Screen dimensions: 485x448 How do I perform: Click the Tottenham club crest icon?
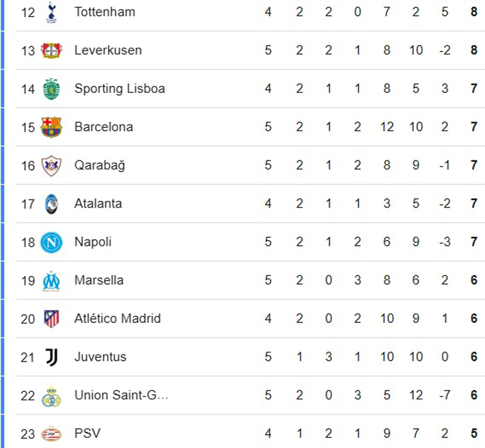coord(51,12)
